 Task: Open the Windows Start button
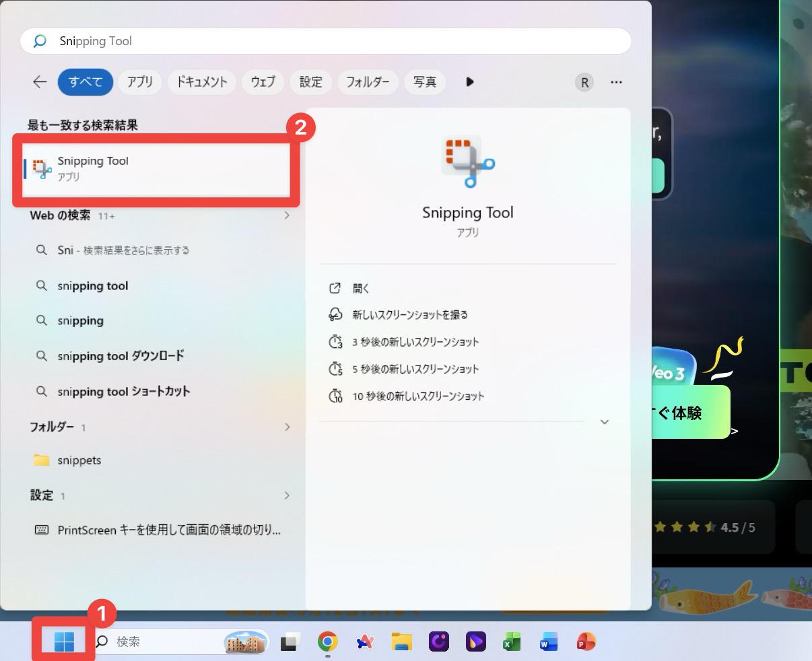click(64, 641)
